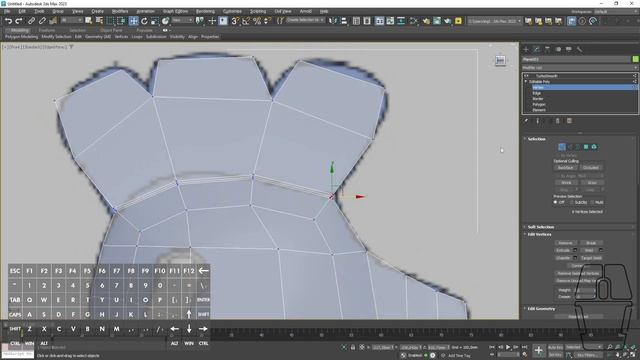Select the SubObj preview selection radio
The height and width of the screenshot is (360, 640).
[x=572, y=202]
